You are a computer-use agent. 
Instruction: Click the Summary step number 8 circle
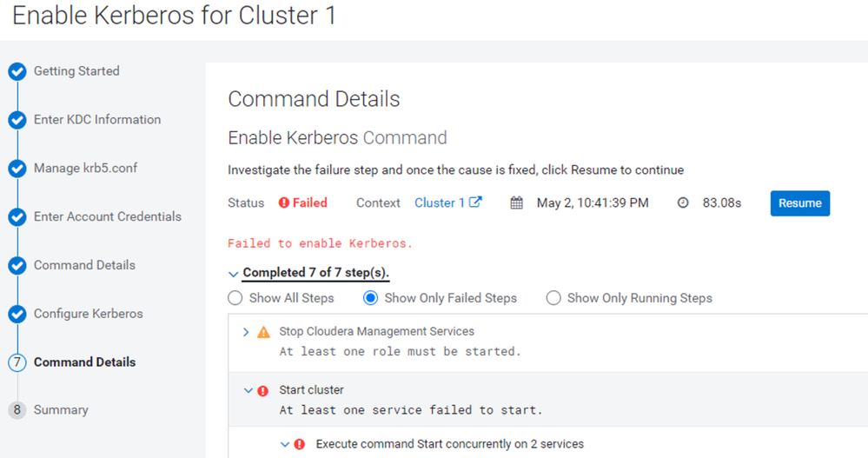(x=17, y=410)
